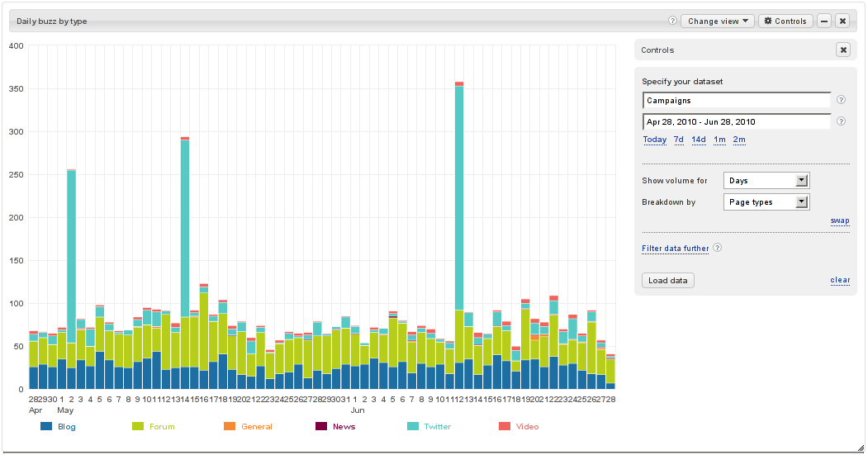Click the tall Twitter bar on May 14

pos(185,229)
